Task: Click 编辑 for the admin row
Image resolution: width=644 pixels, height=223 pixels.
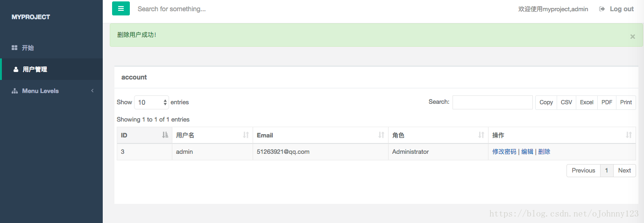Action: 527,151
